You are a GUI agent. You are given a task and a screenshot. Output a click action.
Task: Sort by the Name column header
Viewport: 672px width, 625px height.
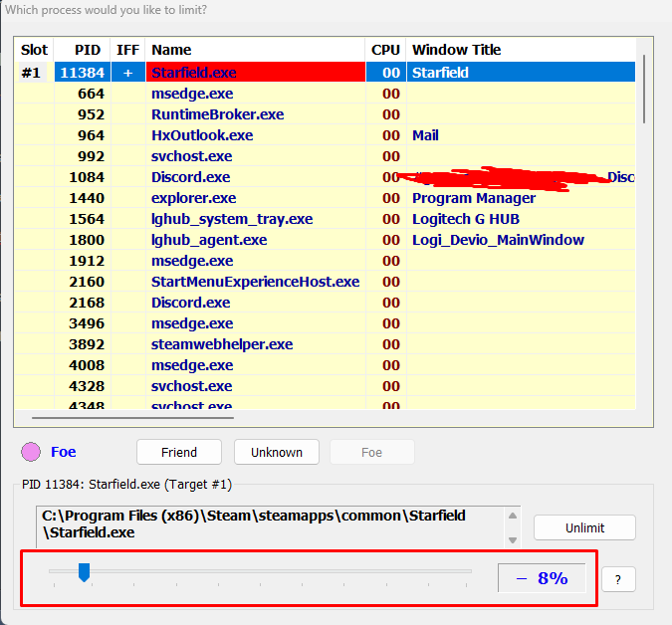coord(256,50)
